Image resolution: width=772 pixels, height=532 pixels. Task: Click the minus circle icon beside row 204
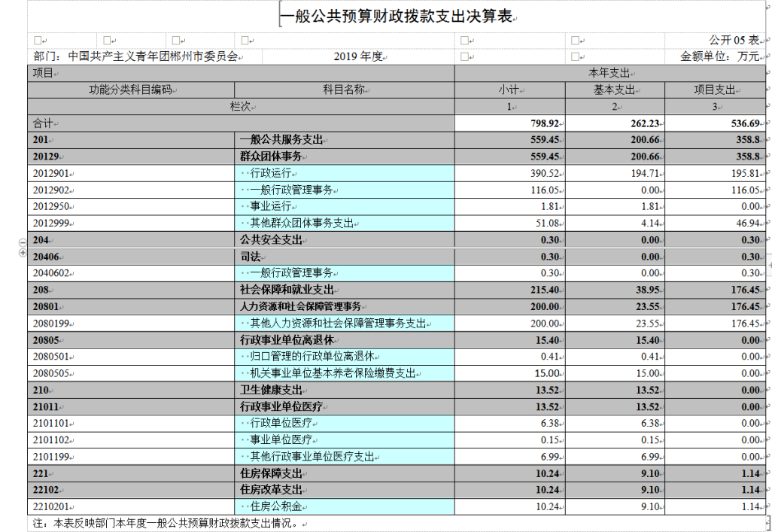(22, 242)
